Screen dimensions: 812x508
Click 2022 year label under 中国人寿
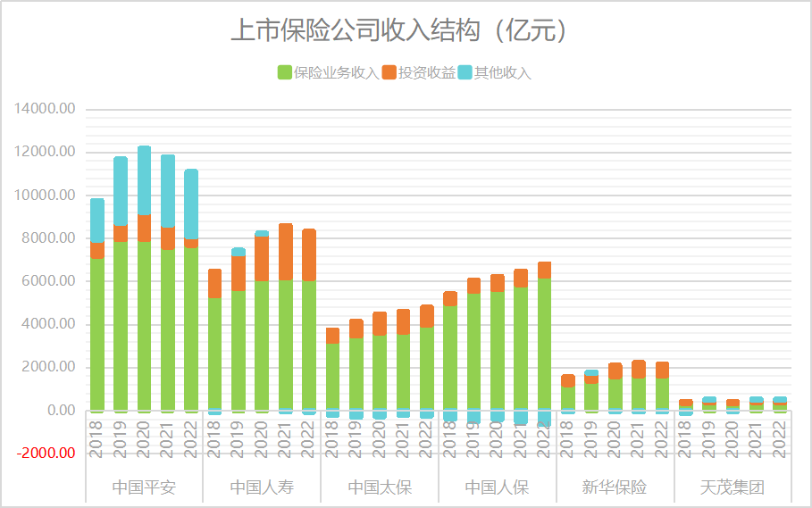[308, 439]
